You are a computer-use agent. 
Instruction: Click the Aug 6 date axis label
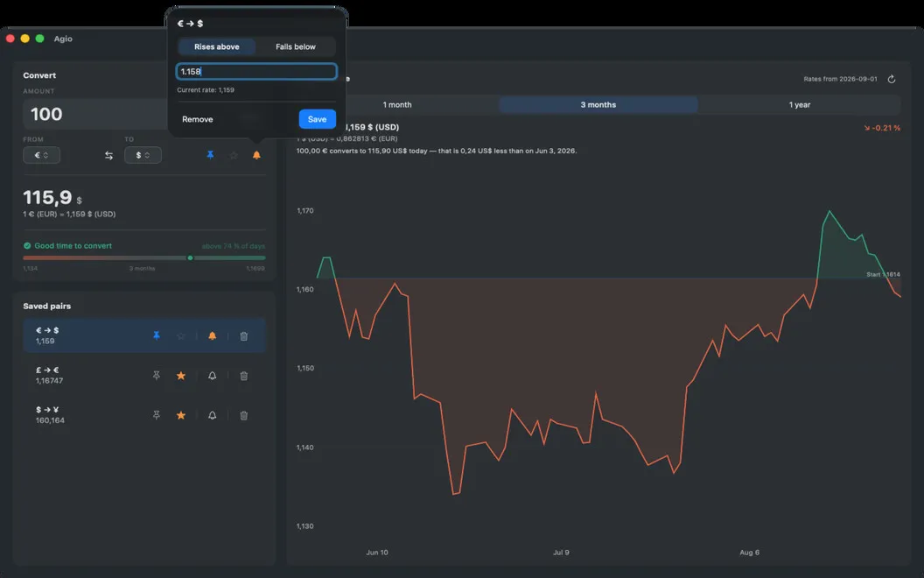tap(750, 553)
